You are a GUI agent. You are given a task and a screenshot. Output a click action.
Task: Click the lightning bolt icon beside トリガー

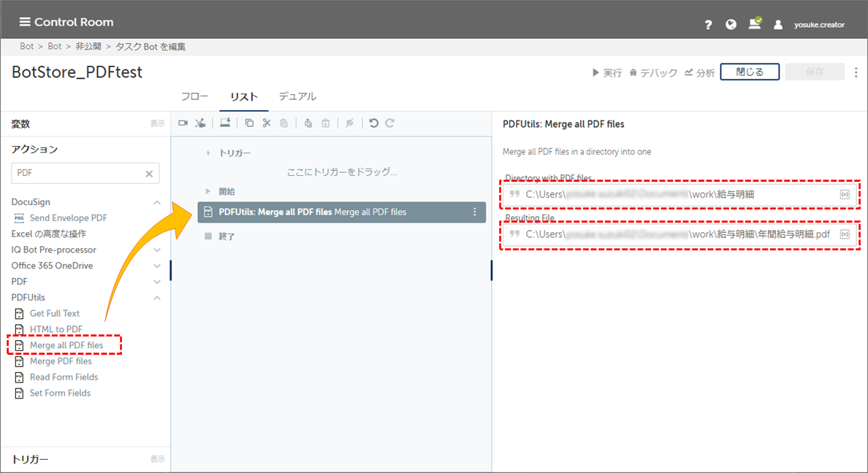pos(208,153)
